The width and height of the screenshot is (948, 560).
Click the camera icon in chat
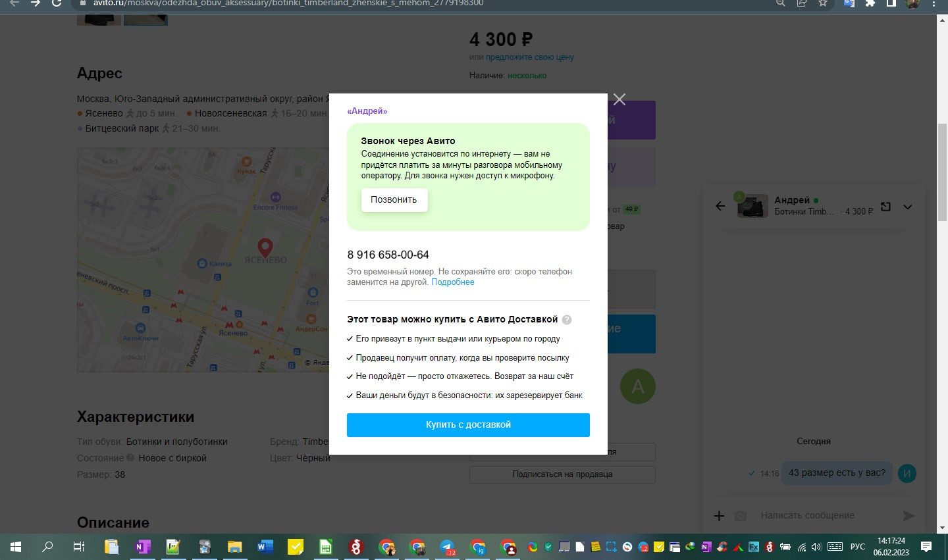pos(741,516)
